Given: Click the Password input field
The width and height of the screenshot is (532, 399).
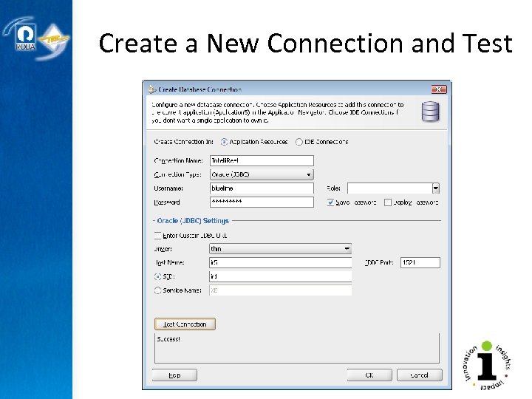Looking at the screenshot, I should click(262, 202).
